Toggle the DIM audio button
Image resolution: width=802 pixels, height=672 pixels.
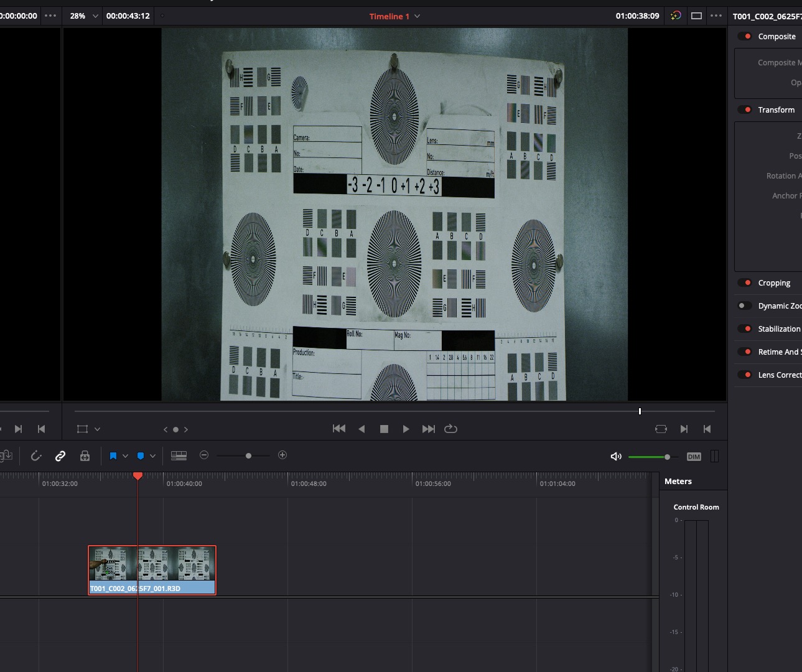coord(694,457)
